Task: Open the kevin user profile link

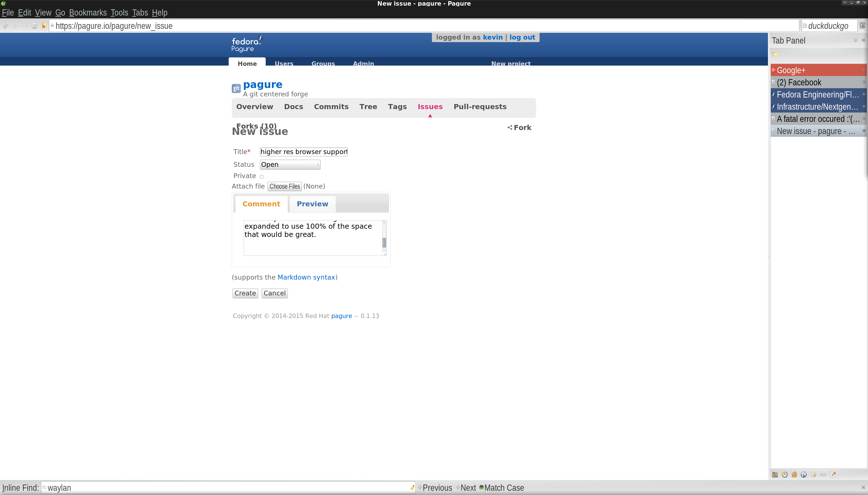Action: click(493, 37)
